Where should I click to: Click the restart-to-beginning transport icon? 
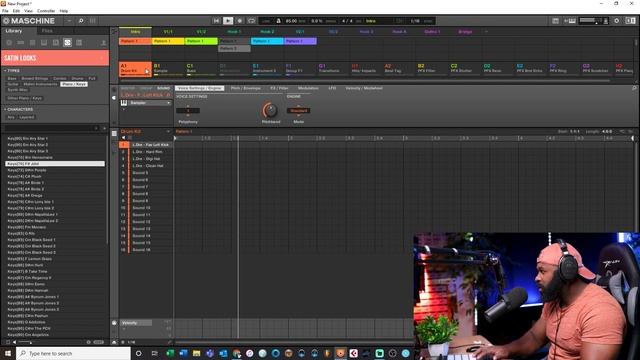pyautogui.click(x=216, y=21)
